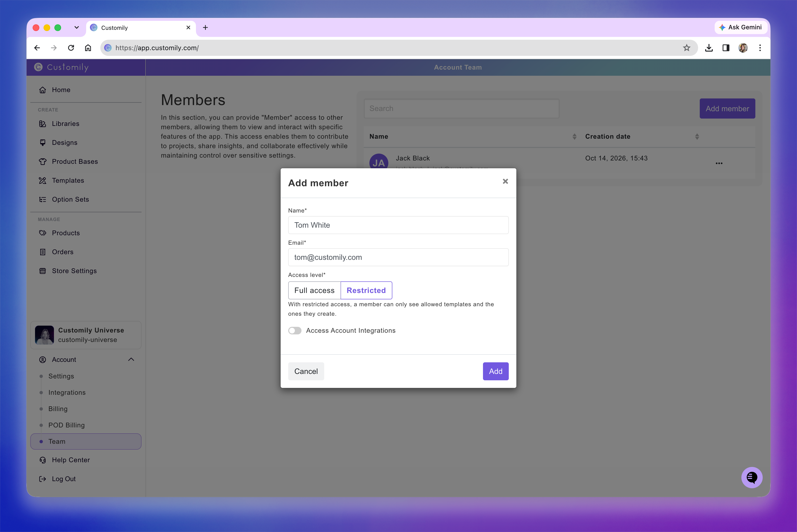Click the Add button in dialog

(x=495, y=371)
